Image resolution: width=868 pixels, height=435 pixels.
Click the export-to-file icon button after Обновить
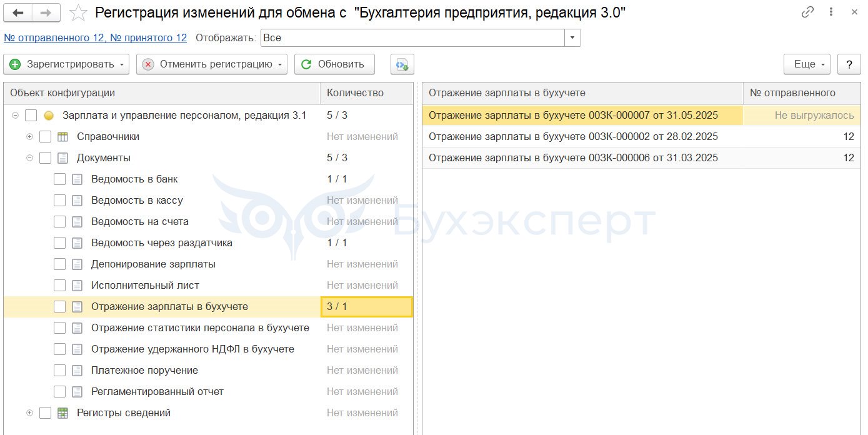tap(402, 64)
